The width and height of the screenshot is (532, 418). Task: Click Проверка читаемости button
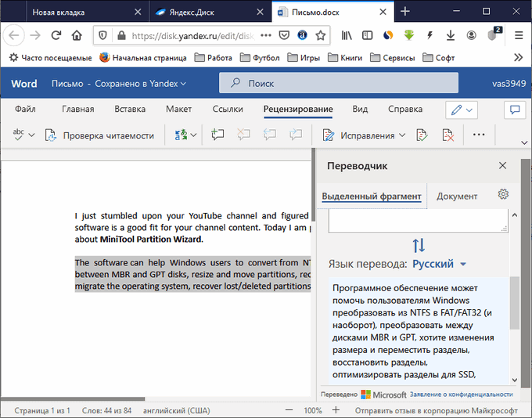pos(99,135)
